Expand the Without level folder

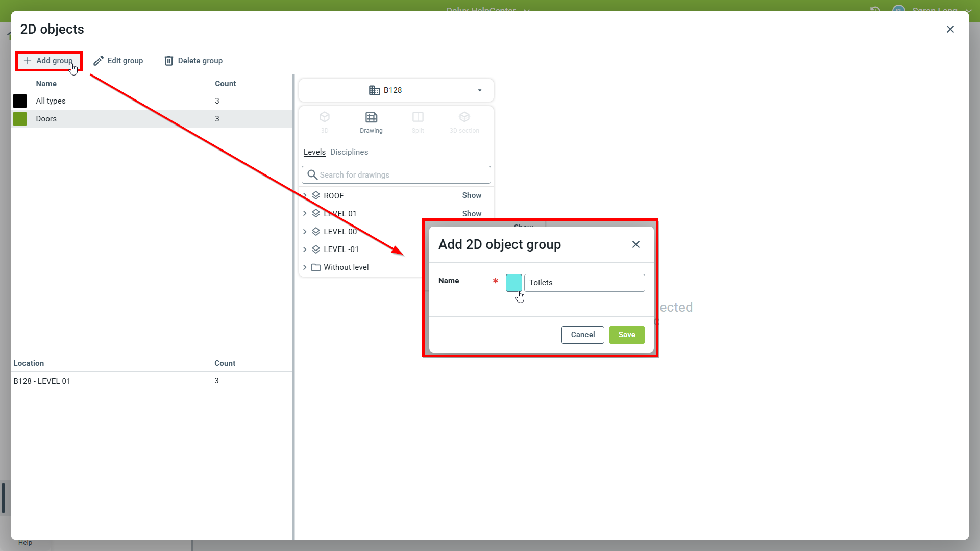pos(305,267)
